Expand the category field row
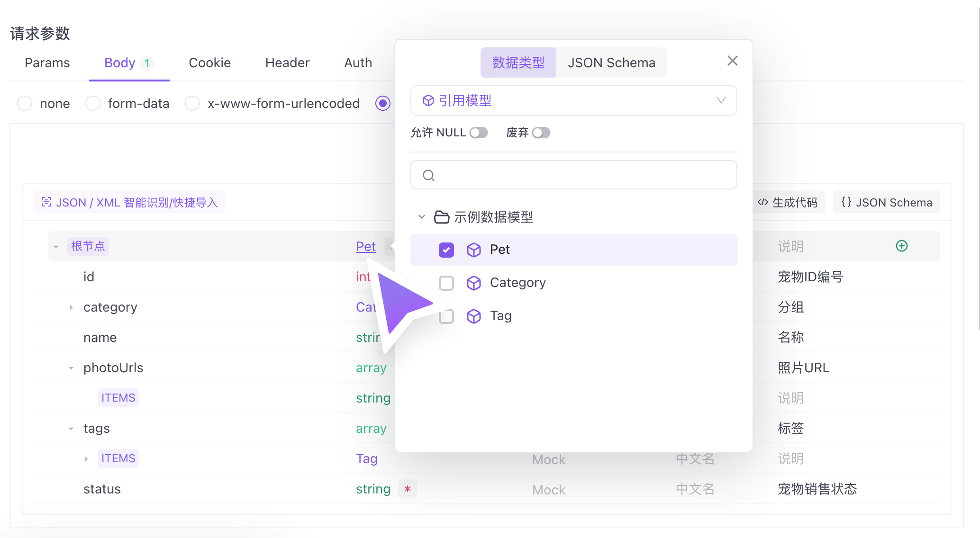The image size is (980, 538). [71, 307]
